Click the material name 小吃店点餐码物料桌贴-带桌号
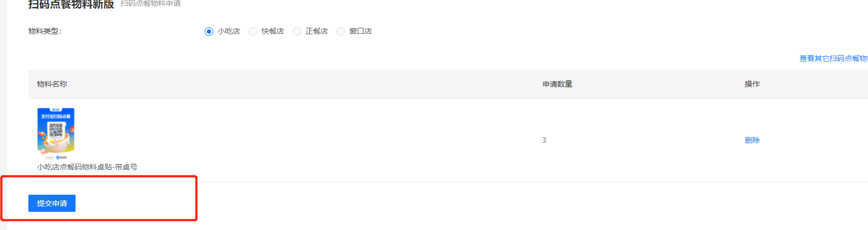 87,167
